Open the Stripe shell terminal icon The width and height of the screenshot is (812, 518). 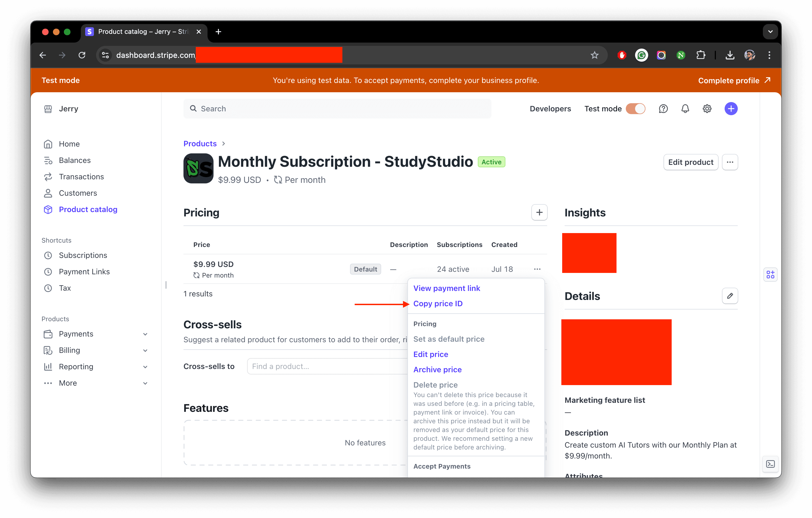770,464
